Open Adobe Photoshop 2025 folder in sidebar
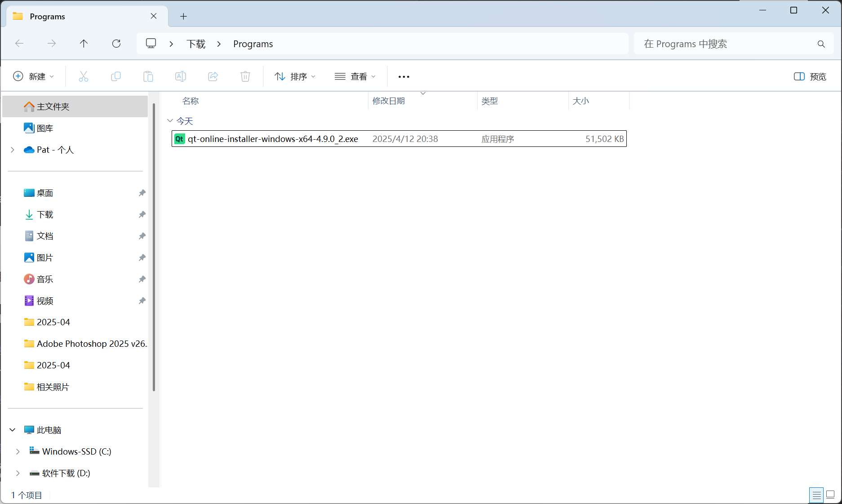This screenshot has height=504, width=842. click(x=85, y=344)
